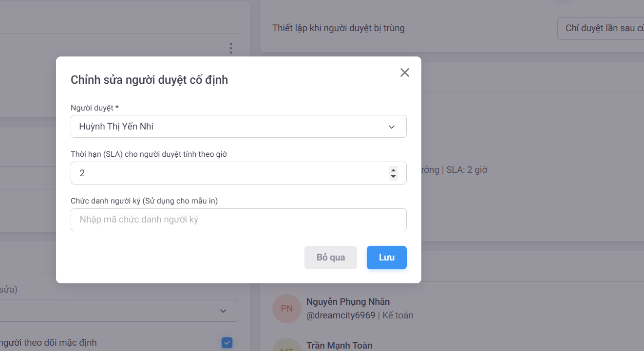Expand the Chỉ duyệt lần sau dropdown
644x351 pixels.
602,28
